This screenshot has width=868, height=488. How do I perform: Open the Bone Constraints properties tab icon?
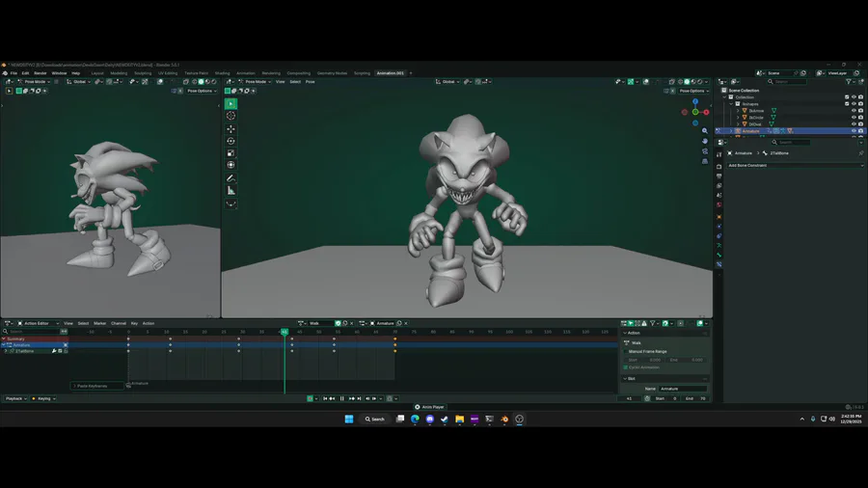719,264
